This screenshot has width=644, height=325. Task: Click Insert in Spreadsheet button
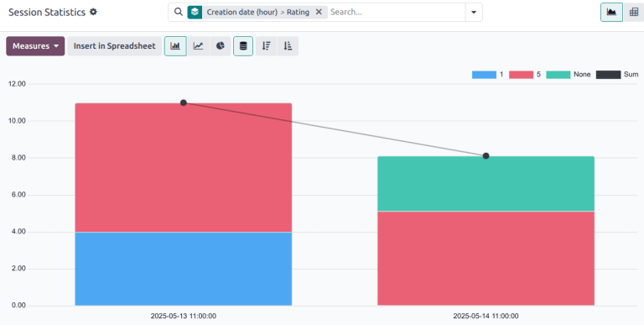tap(115, 46)
